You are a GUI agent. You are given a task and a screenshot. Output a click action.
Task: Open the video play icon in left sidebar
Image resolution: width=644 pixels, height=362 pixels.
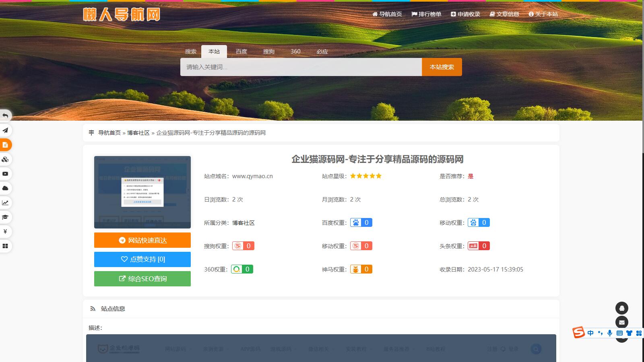5,174
